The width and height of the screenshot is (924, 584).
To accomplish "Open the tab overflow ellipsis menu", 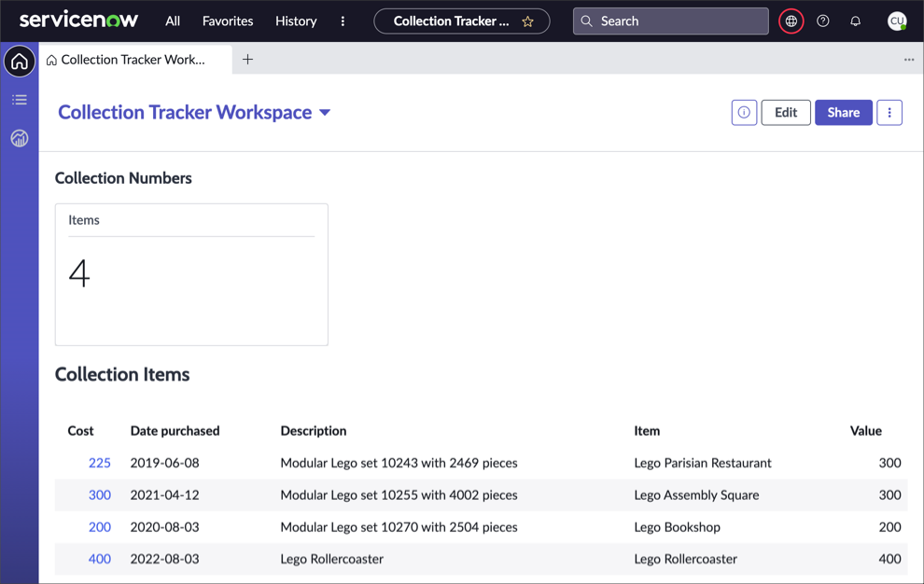I will tap(909, 59).
